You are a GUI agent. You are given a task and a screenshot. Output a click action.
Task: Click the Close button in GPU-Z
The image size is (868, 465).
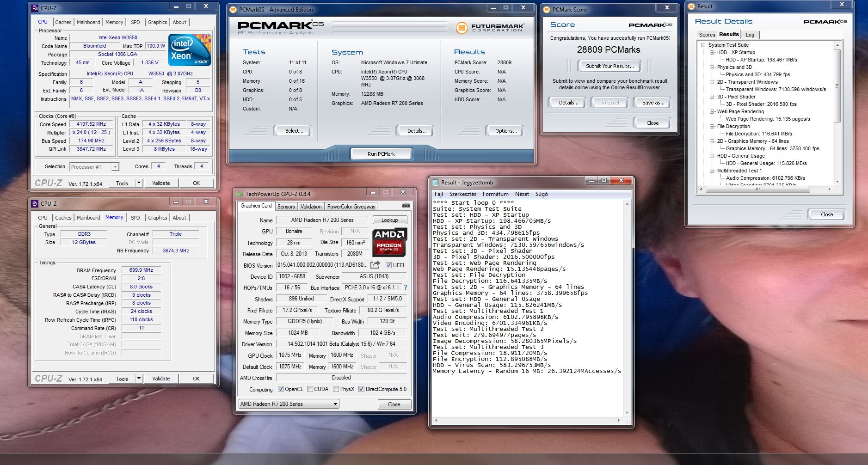(394, 404)
